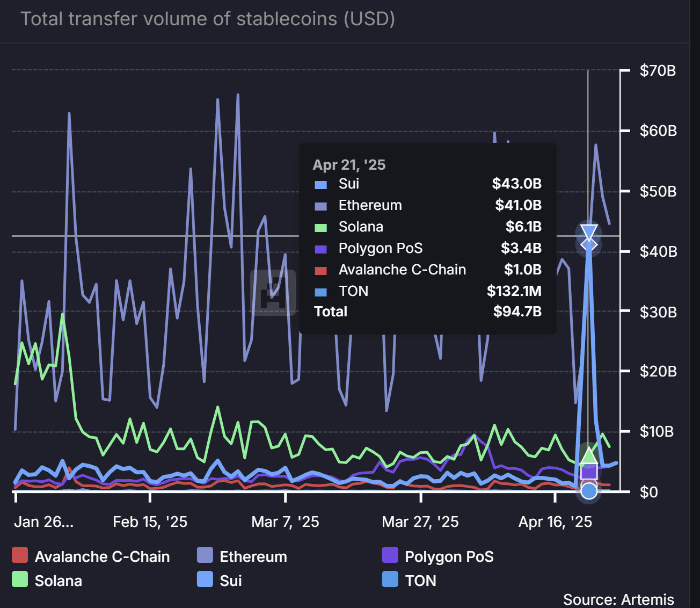Toggle Ethereum series in legend
Image resolution: width=700 pixels, height=608 pixels.
coord(242,556)
